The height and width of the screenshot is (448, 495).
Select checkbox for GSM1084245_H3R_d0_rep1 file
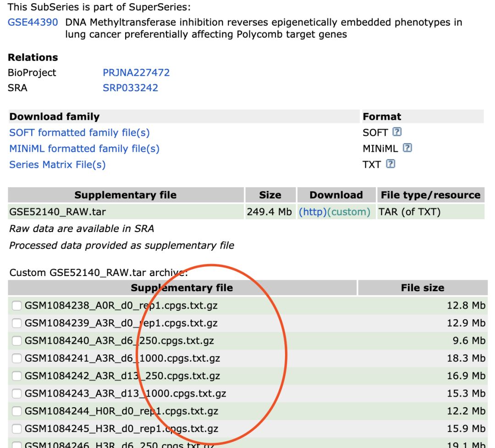click(17, 429)
